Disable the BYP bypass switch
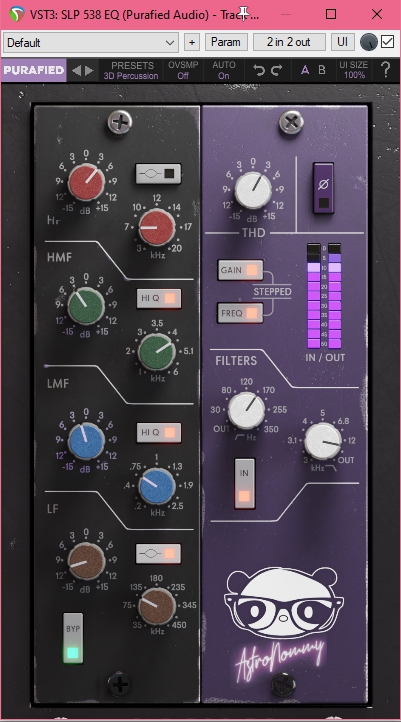 coord(73,638)
